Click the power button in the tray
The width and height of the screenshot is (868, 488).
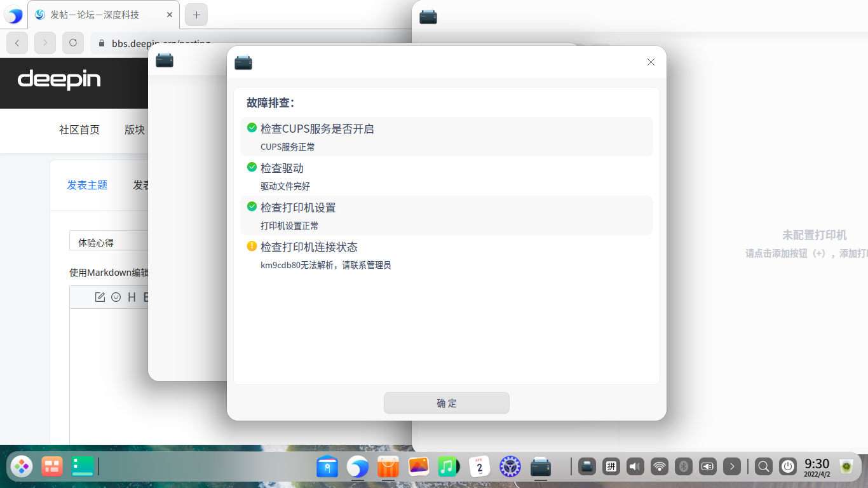(787, 466)
